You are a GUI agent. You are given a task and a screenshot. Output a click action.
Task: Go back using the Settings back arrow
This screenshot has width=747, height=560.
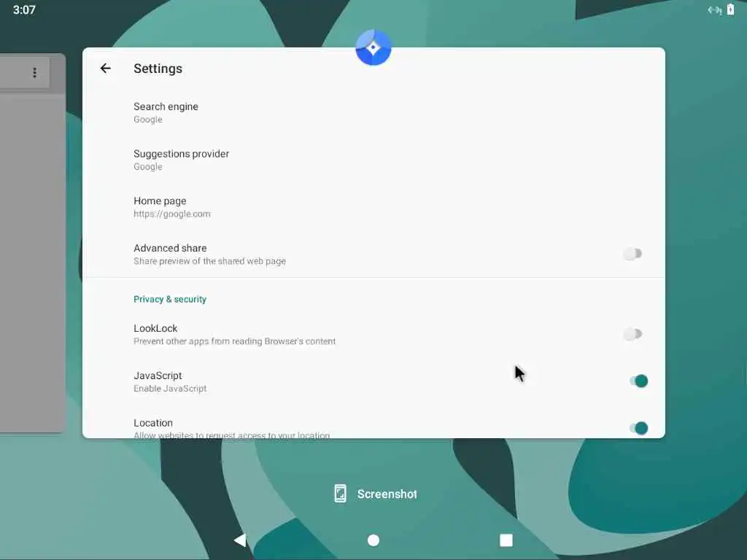click(105, 69)
